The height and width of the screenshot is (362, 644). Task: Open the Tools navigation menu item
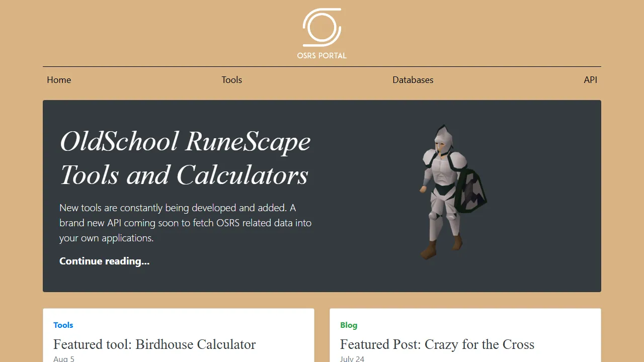pyautogui.click(x=231, y=80)
